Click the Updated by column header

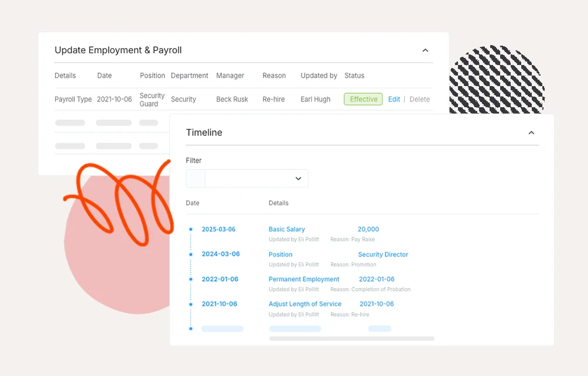(x=319, y=76)
